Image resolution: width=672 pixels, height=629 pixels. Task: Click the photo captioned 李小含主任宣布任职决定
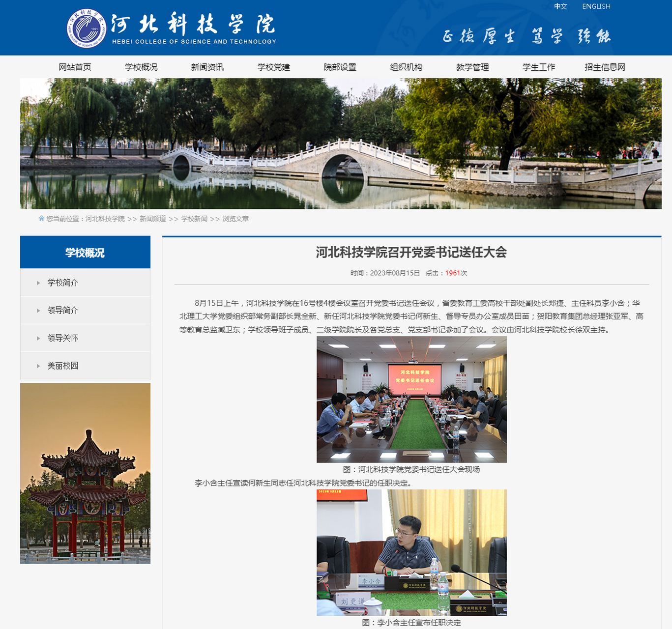coord(411,550)
